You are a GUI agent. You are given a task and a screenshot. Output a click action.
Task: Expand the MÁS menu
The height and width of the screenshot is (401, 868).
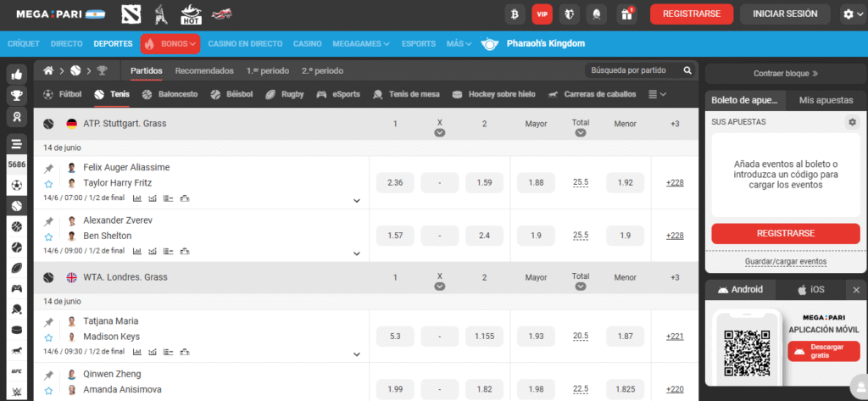click(x=459, y=44)
